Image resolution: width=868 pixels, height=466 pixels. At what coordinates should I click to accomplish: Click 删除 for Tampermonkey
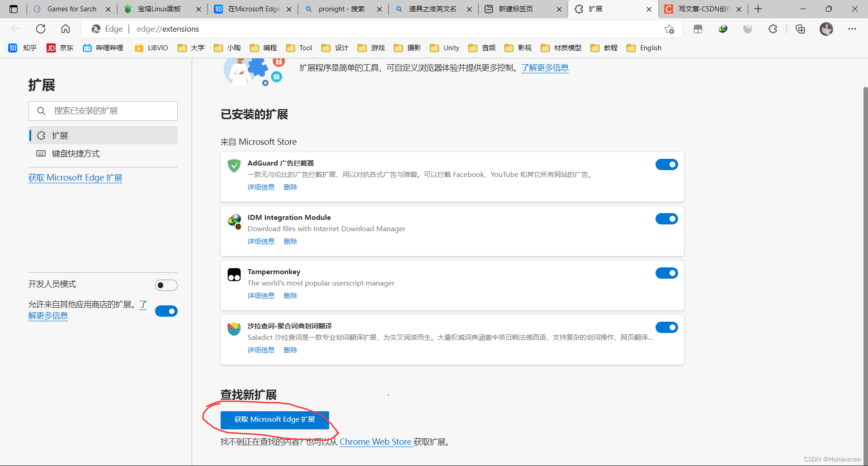click(290, 296)
